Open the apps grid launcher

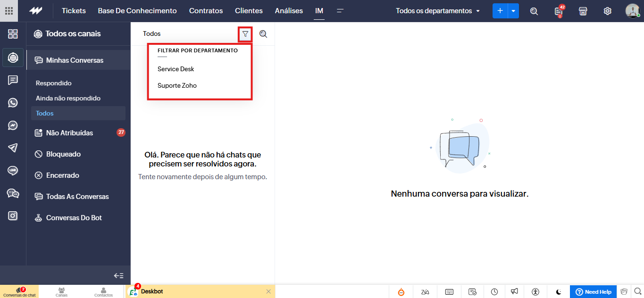coord(9,11)
